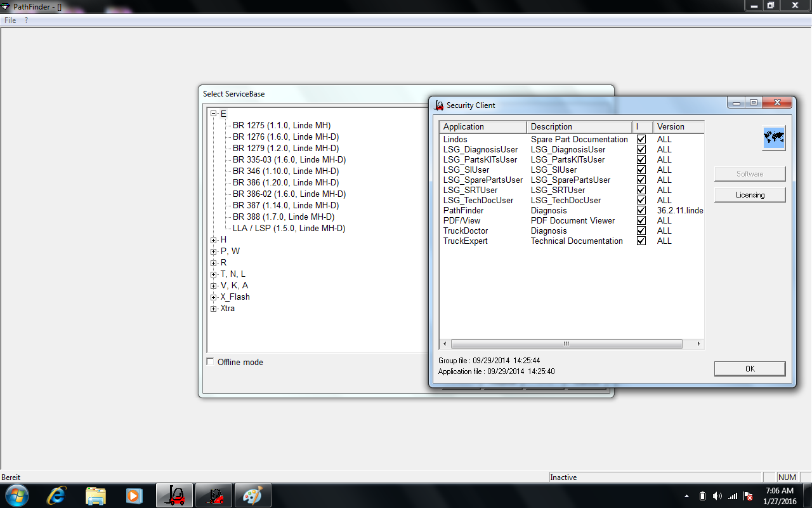Click the horizontal scrollbar thumb in Security Client
The height and width of the screenshot is (508, 812).
[x=566, y=344]
